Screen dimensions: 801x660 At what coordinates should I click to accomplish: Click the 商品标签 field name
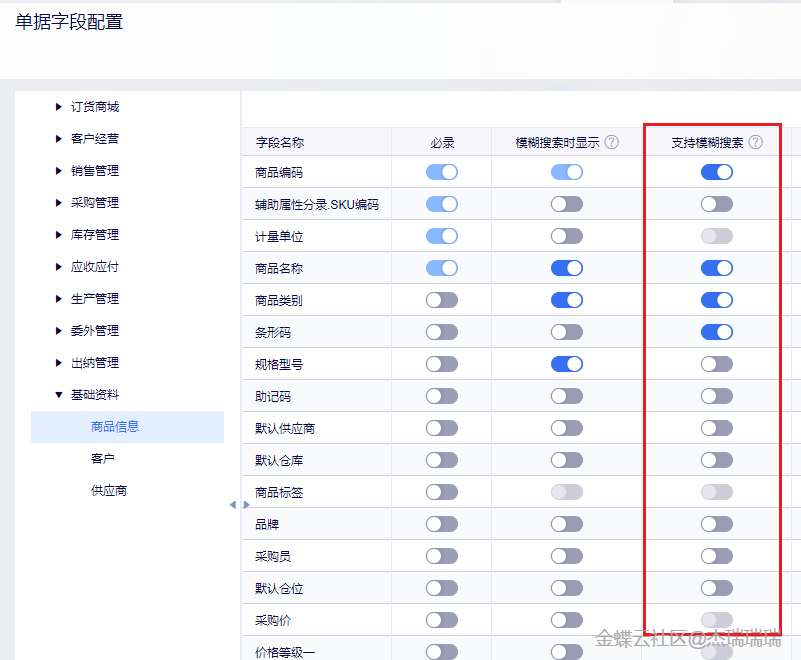(279, 492)
